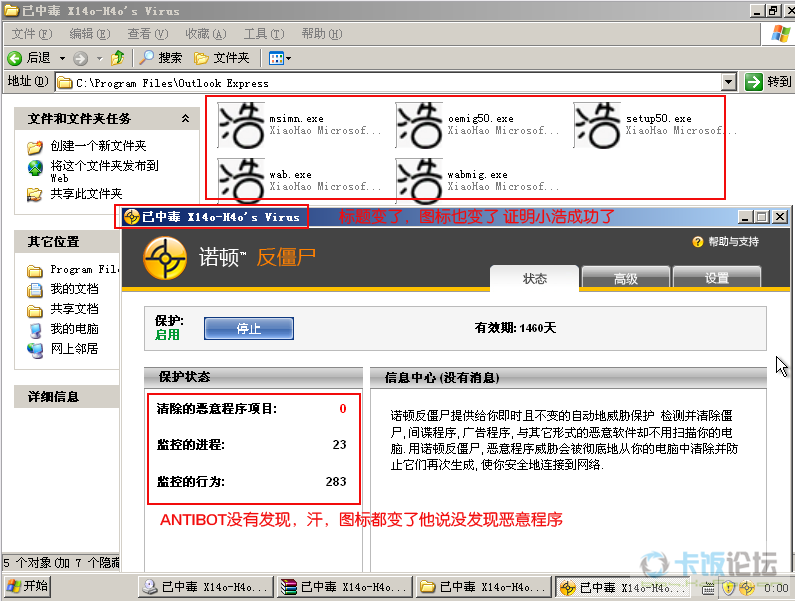
Task: Switch to the WinRAR taskbar window
Action: 344,587
